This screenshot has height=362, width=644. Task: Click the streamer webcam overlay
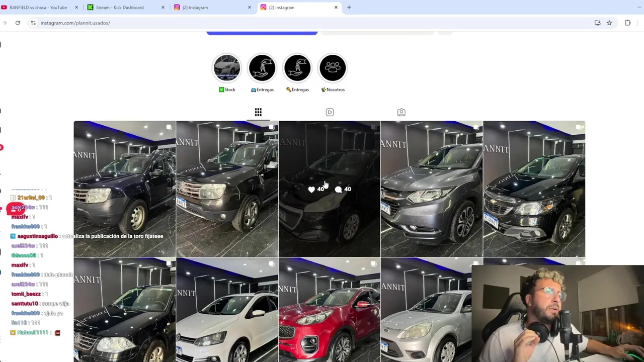coord(558,314)
